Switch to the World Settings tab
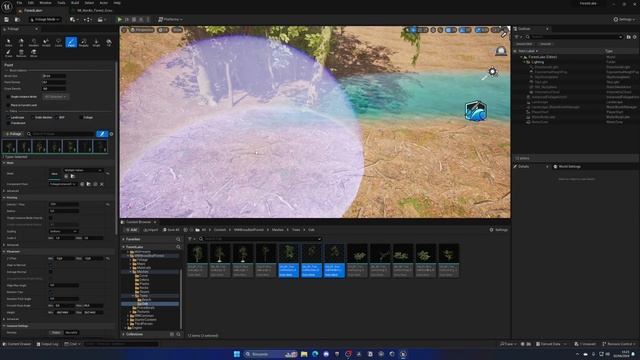Viewport: 640px width, 360px height. 567,167
